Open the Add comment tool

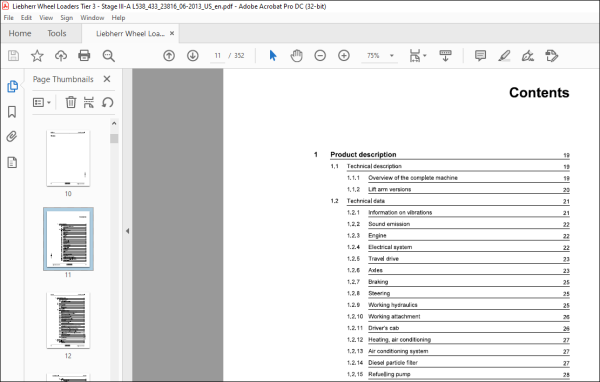tap(480, 56)
